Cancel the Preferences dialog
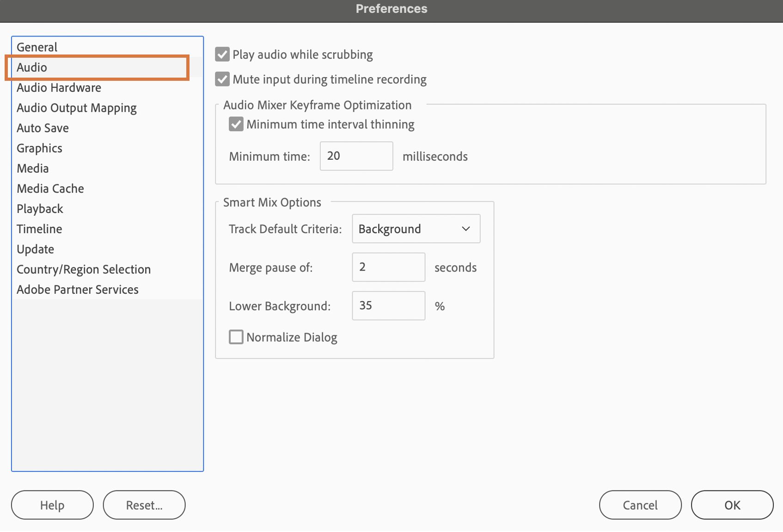The height and width of the screenshot is (532, 783). click(640, 505)
